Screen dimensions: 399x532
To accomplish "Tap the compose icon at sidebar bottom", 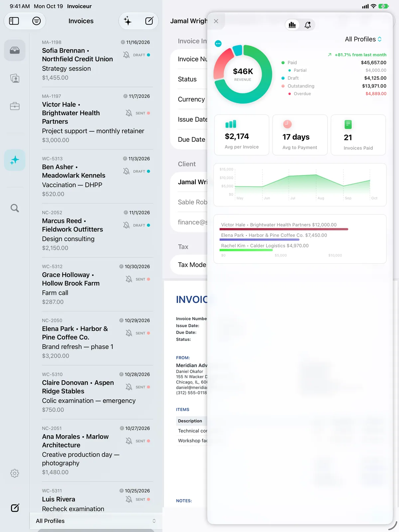I will point(15,508).
